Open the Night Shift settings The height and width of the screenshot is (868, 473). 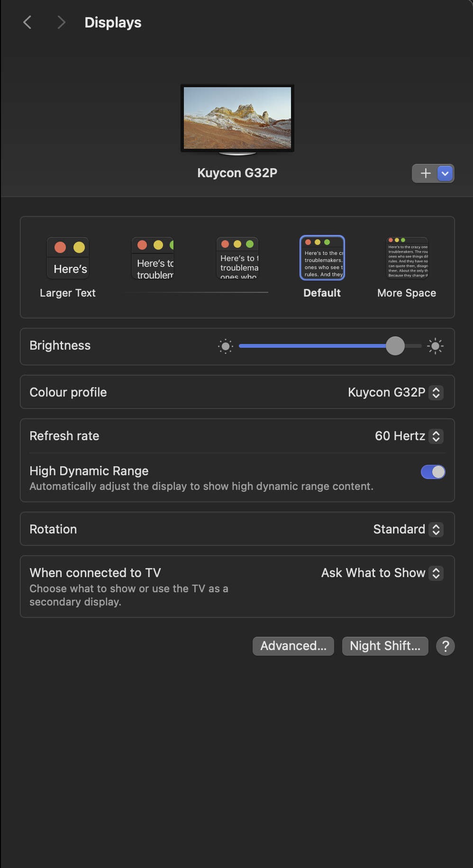[x=385, y=646]
